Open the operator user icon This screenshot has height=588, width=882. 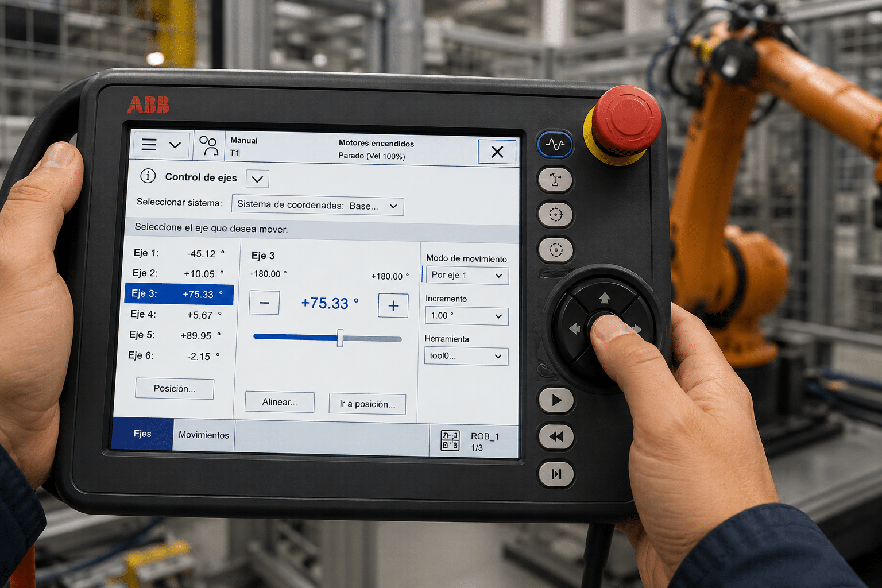click(209, 145)
